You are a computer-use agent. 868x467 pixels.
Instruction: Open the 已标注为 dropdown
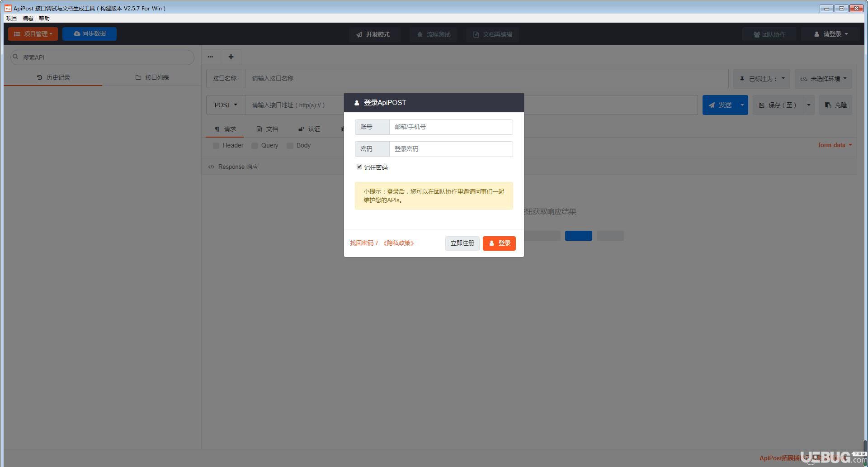(762, 79)
